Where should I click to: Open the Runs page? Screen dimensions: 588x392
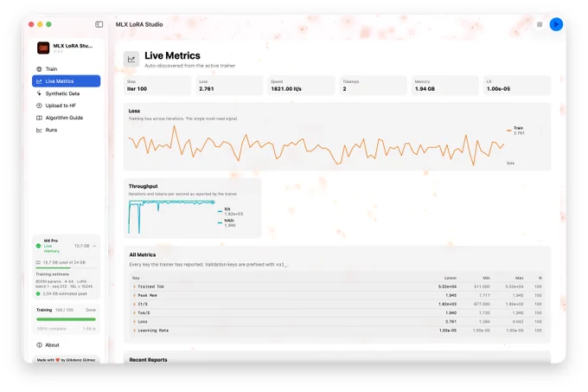(66, 130)
